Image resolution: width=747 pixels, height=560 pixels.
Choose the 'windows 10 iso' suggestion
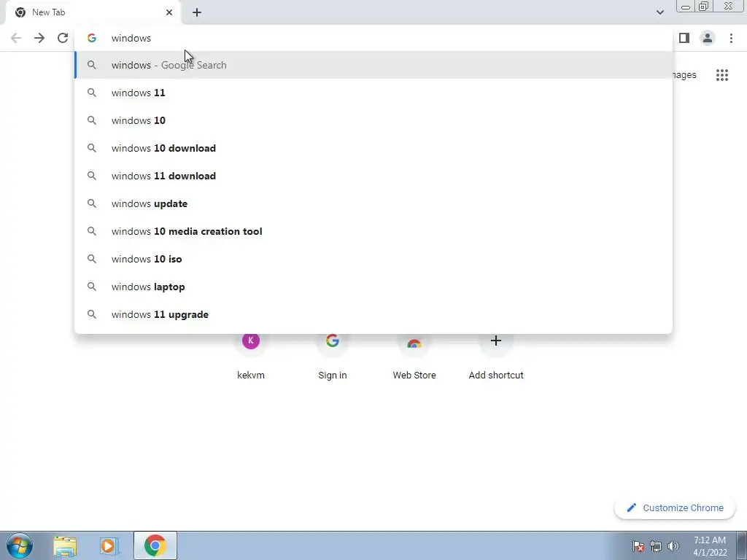click(373, 259)
